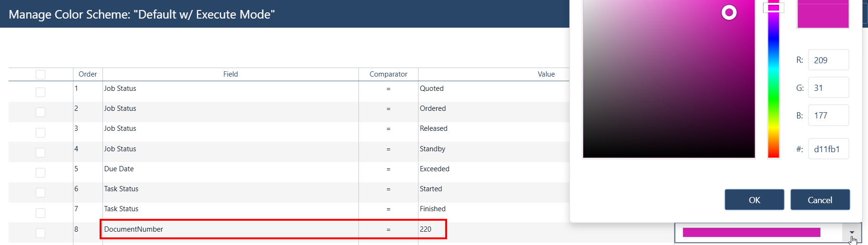Confirm the color with the OK button

(x=754, y=200)
